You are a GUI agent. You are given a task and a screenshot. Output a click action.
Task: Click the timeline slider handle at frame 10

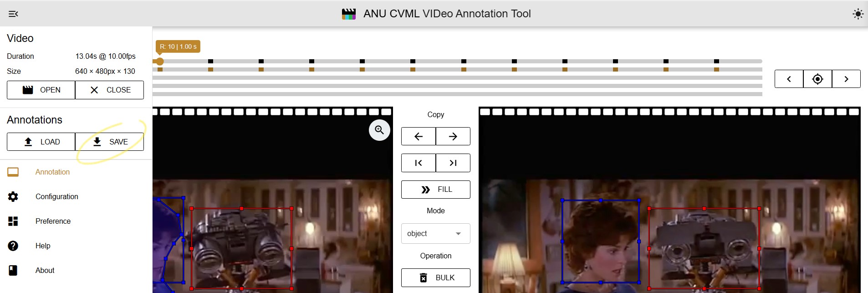coord(159,61)
